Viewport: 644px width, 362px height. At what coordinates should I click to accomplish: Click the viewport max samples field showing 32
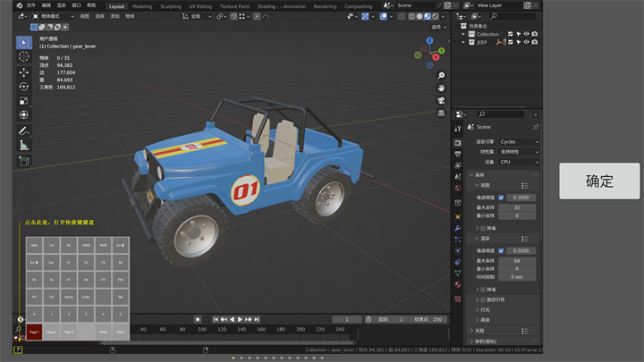click(x=517, y=206)
